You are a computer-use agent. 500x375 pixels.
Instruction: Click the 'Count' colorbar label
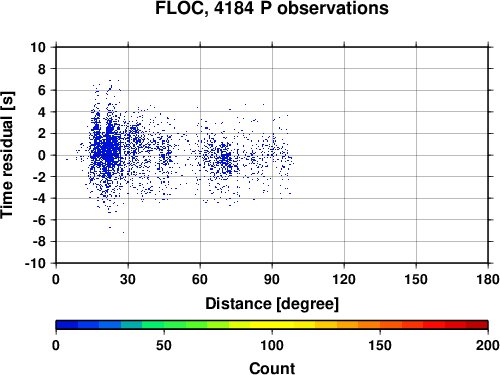pos(272,368)
